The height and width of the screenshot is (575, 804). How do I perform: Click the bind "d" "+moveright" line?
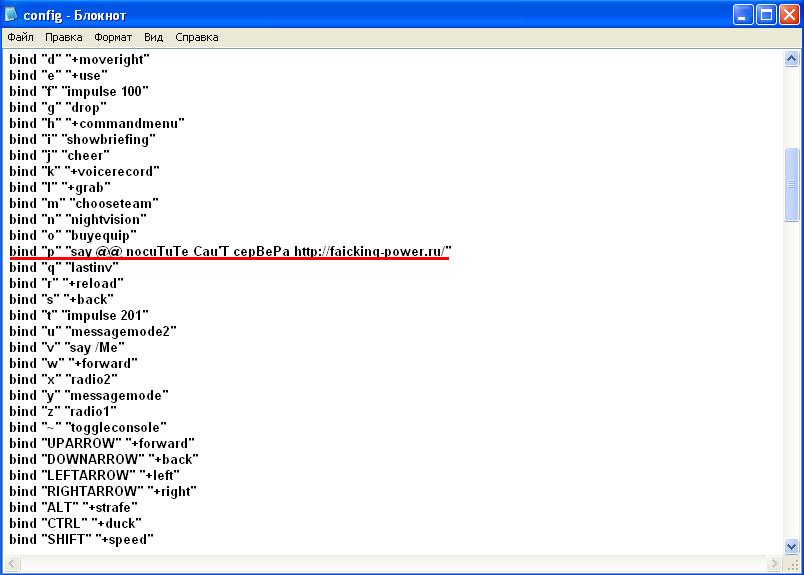[x=80, y=59]
